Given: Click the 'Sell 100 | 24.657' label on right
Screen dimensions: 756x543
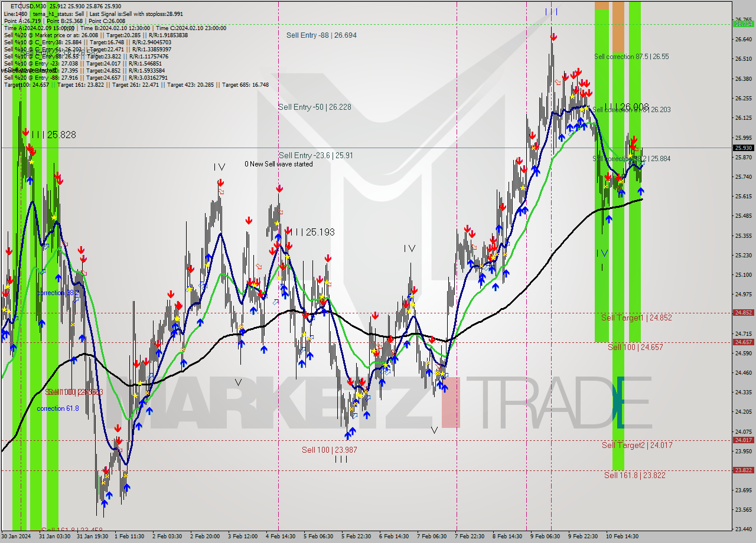Looking at the screenshot, I should pos(636,347).
